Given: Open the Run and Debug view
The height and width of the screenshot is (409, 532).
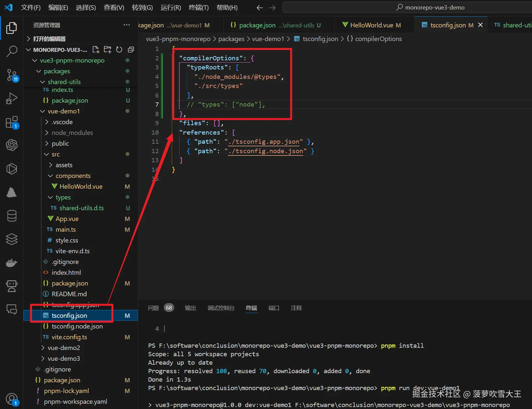Looking at the screenshot, I should pos(12,98).
